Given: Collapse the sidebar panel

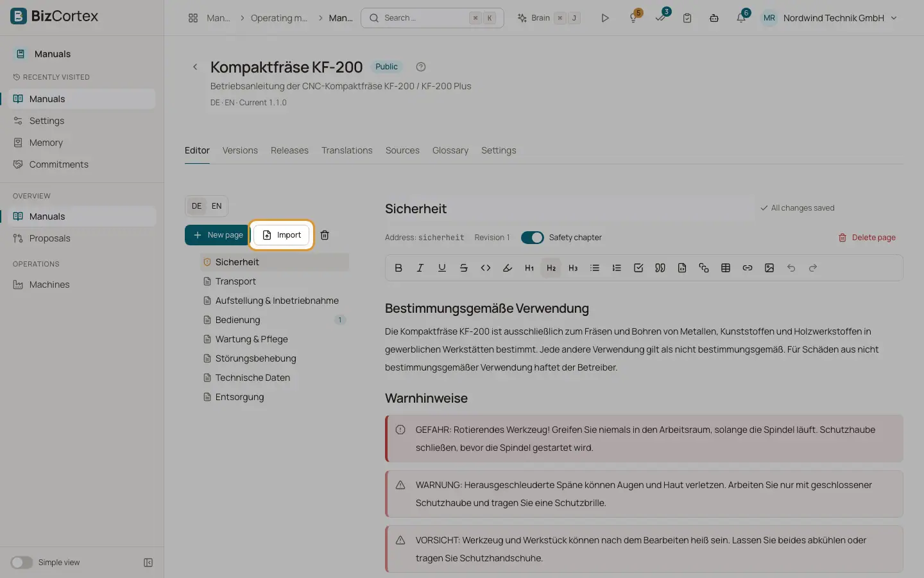Looking at the screenshot, I should click(x=148, y=563).
